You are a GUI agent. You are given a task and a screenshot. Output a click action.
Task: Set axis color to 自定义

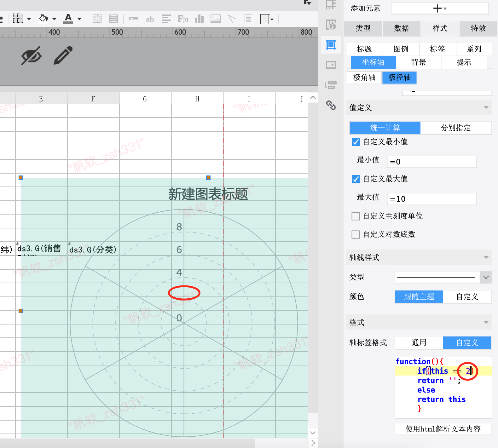coord(467,297)
